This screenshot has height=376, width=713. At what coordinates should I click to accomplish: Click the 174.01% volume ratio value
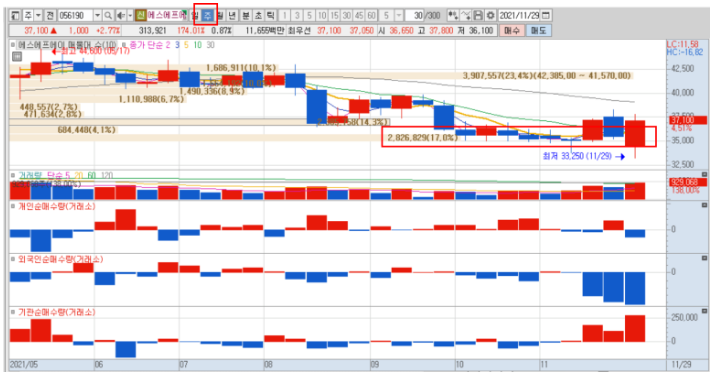click(x=191, y=30)
